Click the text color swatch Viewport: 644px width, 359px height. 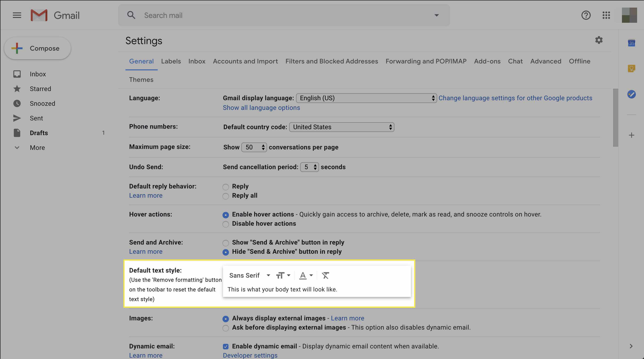pos(303,275)
